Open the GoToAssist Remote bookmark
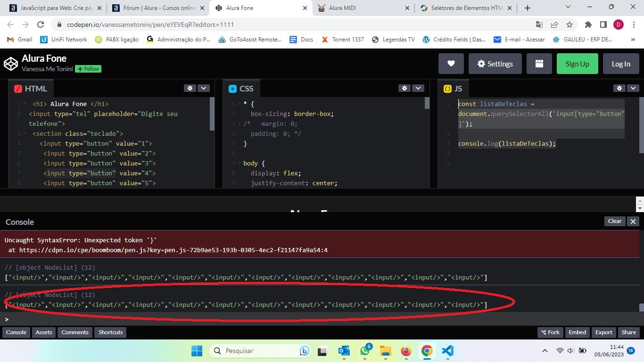The image size is (644, 362). click(250, 40)
